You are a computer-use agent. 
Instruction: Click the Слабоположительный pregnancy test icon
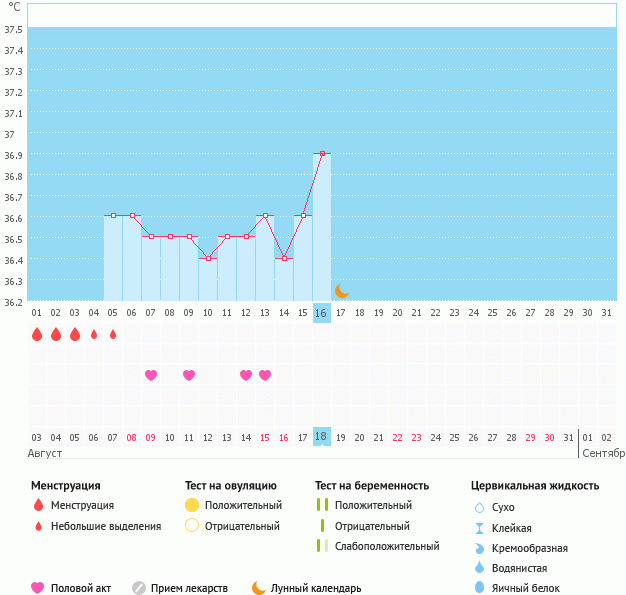tap(322, 546)
